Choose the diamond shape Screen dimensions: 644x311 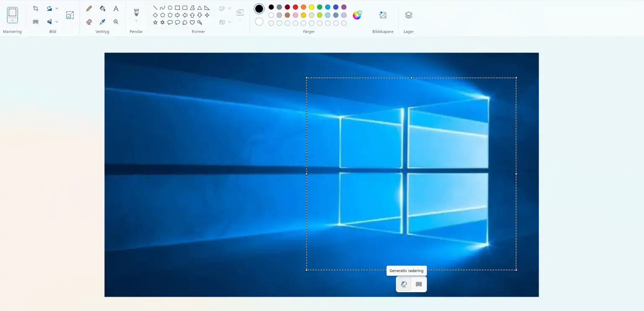[x=155, y=15]
